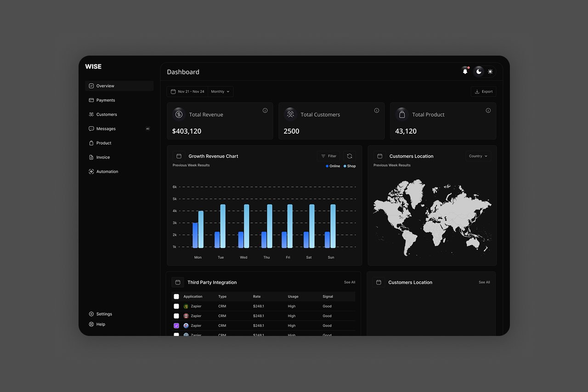Go to Payments in sidebar
Viewport: 588px width, 392px height.
[106, 100]
